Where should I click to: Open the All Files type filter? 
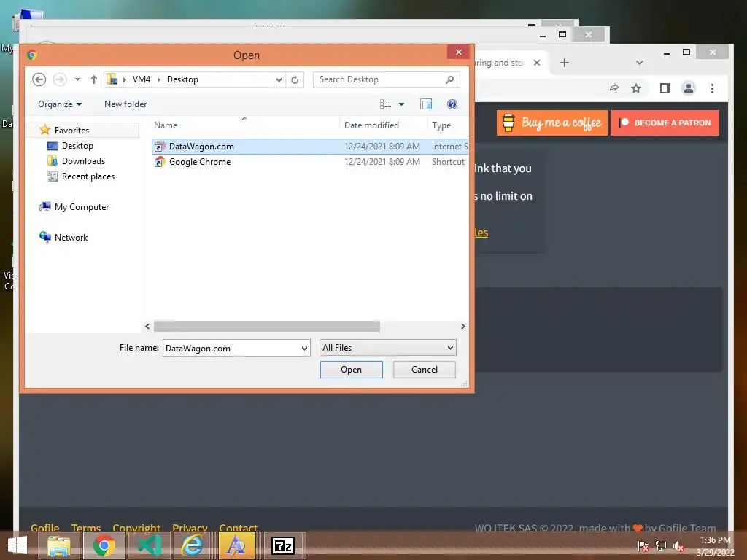tap(388, 348)
